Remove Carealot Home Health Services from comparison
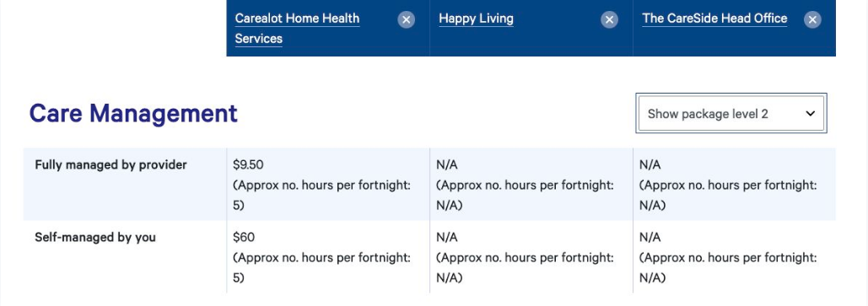Viewport: 868px width, 306px height. coord(406,20)
